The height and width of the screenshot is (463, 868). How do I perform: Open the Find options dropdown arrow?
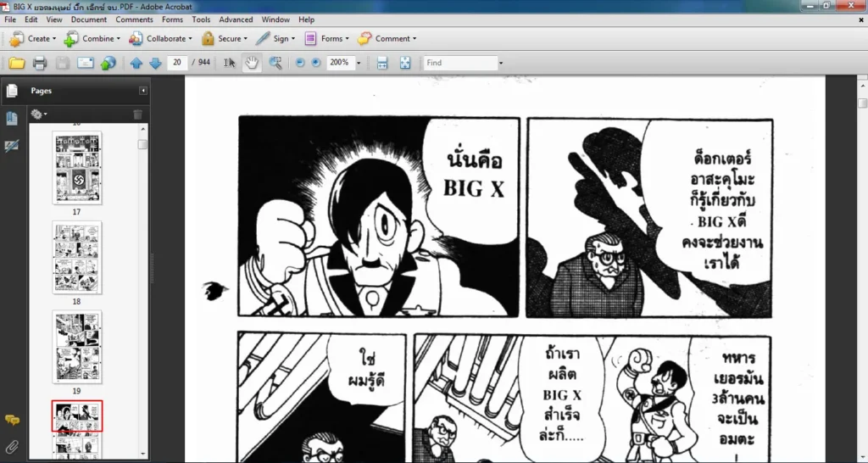click(501, 63)
